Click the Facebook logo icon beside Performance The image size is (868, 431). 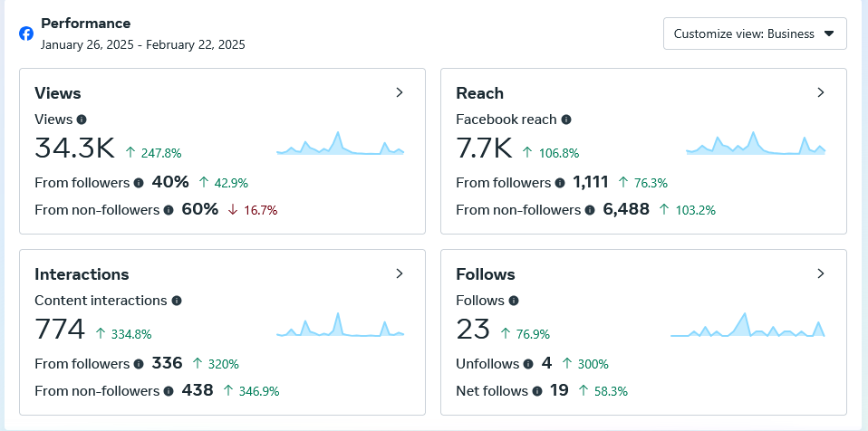[x=26, y=34]
